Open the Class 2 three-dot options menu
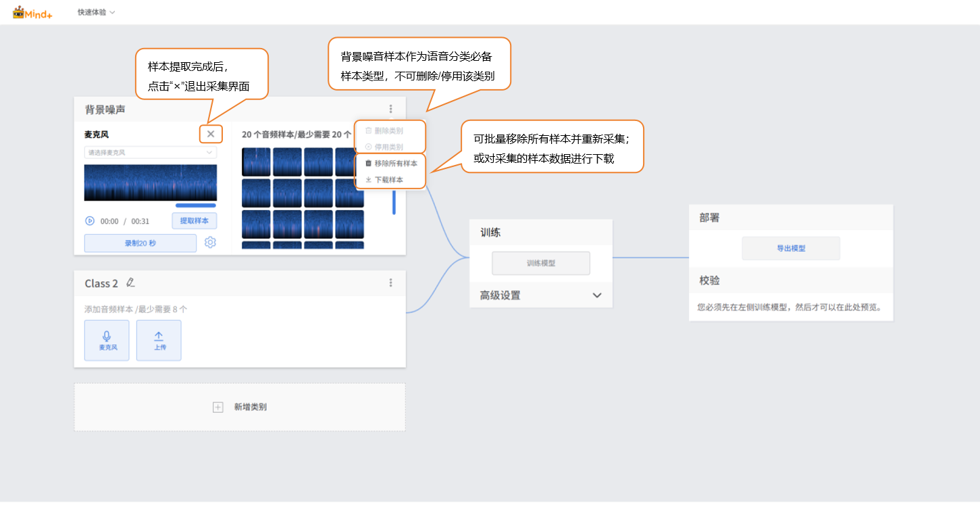The width and height of the screenshot is (980, 507). (x=390, y=283)
